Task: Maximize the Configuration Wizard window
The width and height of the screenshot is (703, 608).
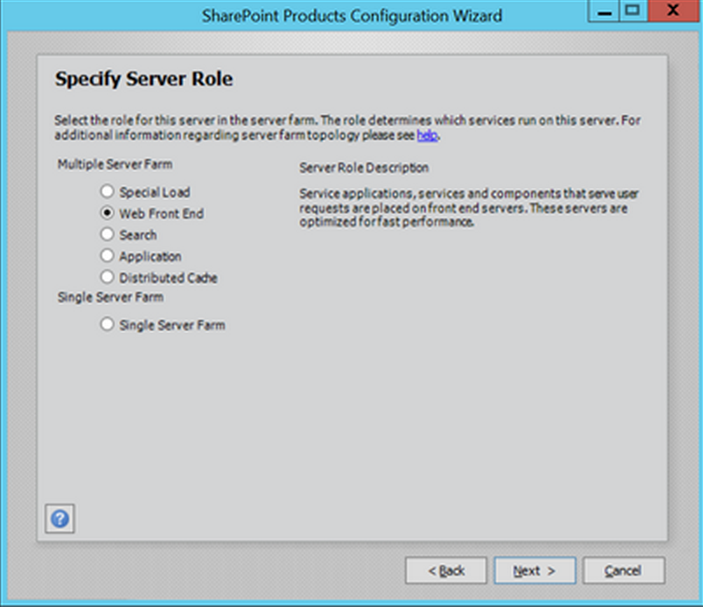Action: pos(633,11)
